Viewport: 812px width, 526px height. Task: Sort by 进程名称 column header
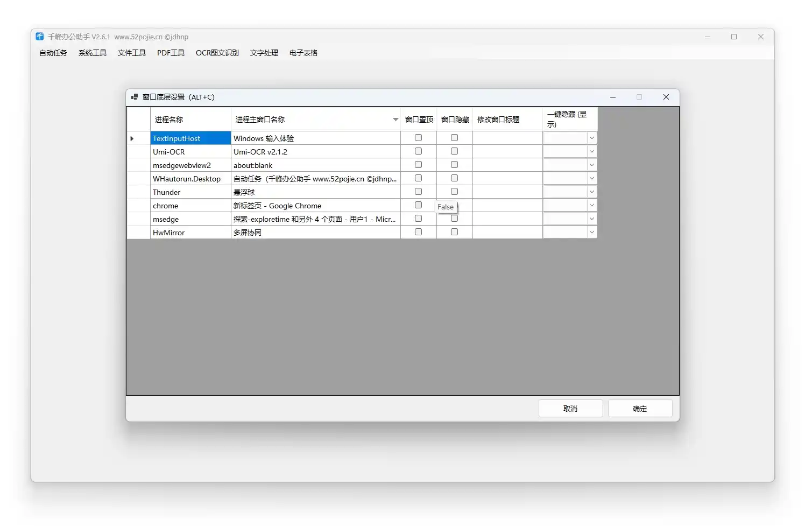click(x=190, y=120)
